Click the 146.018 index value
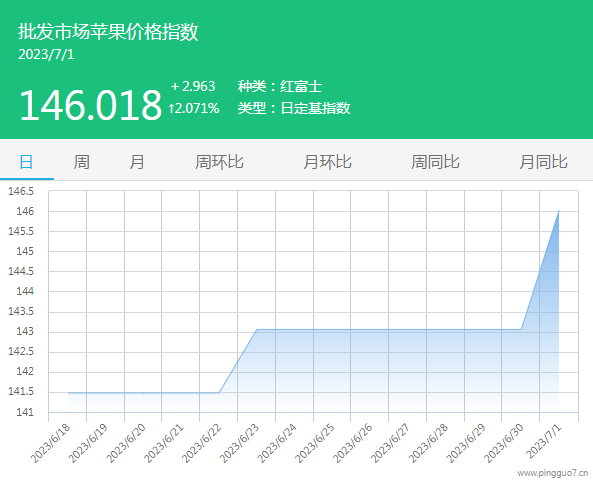Viewport: 593px width, 482px height. [x=90, y=105]
